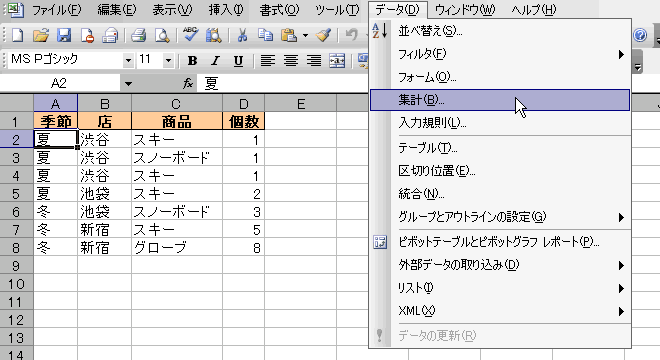Select column C header
This screenshot has height=360, width=660.
click(x=177, y=104)
